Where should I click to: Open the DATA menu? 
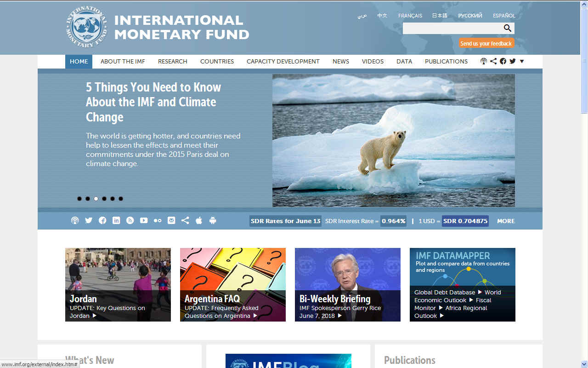(x=404, y=62)
